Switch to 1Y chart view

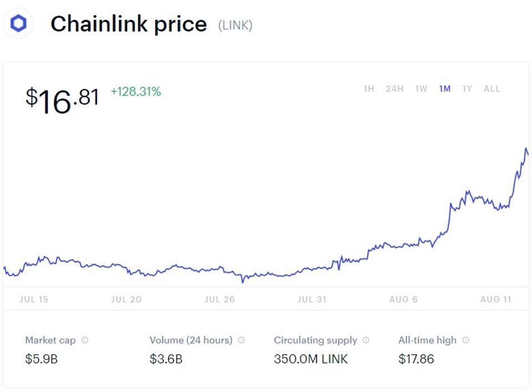[x=467, y=89]
